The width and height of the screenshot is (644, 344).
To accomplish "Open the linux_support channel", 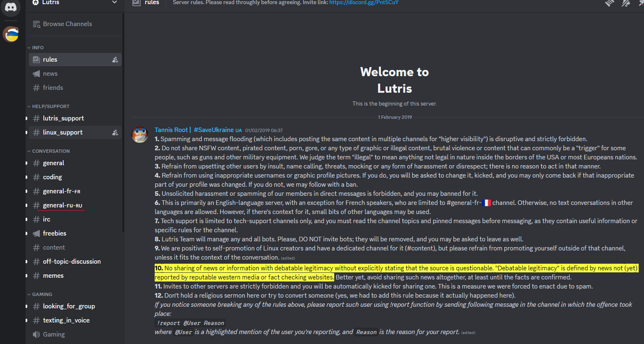I will (75, 132).
